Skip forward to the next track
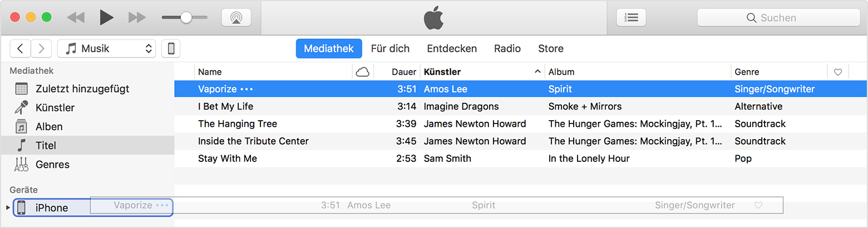868x228 pixels. click(x=137, y=17)
